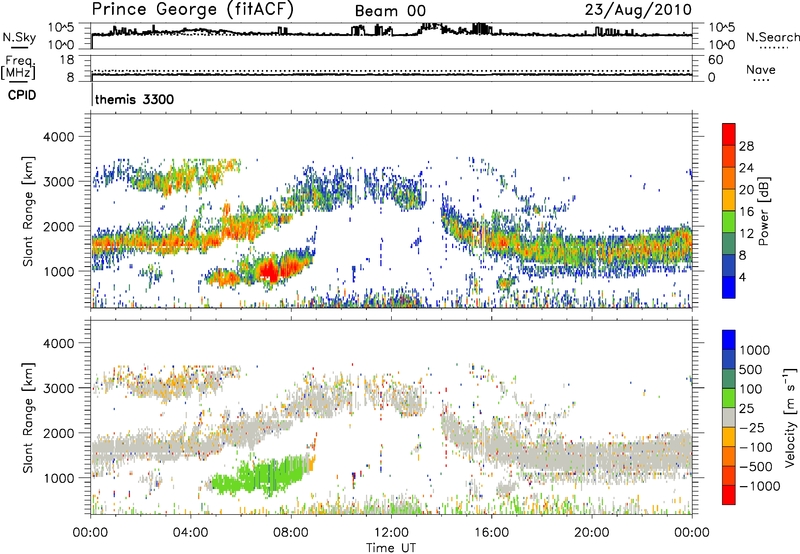This screenshot has width=800, height=554.
Task: Click the date '23/Aug/2010'
Action: coord(638,10)
